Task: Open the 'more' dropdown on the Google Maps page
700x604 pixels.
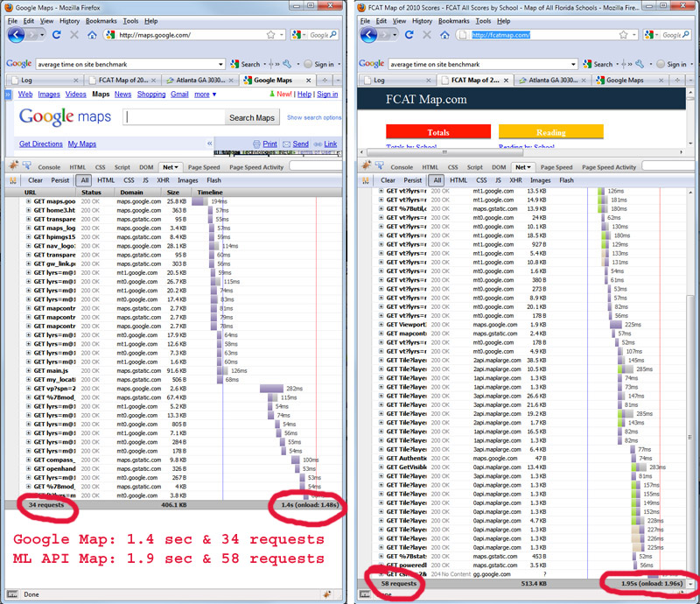Action: pyautogui.click(x=205, y=95)
